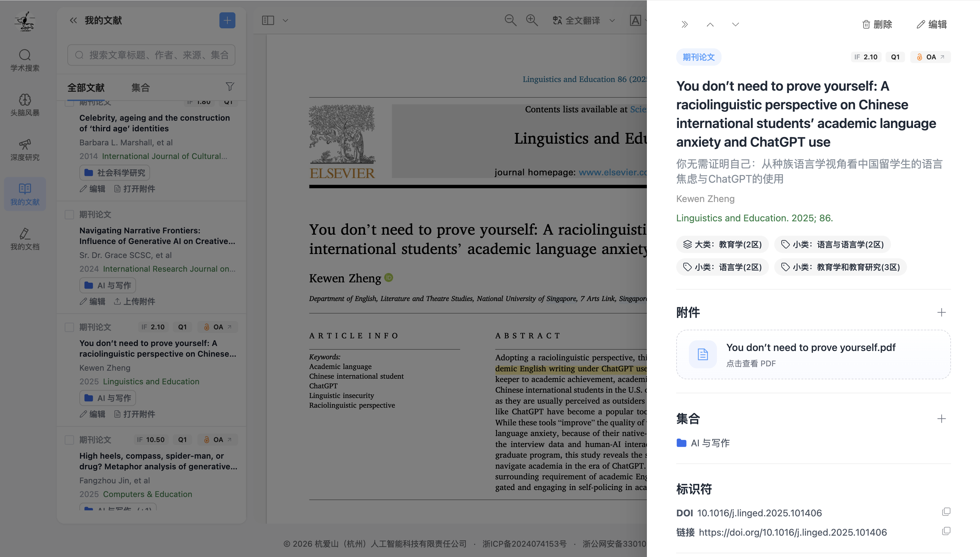Select checkbox for Celebrity, ageing reference
The height and width of the screenshot is (557, 980).
(x=69, y=103)
